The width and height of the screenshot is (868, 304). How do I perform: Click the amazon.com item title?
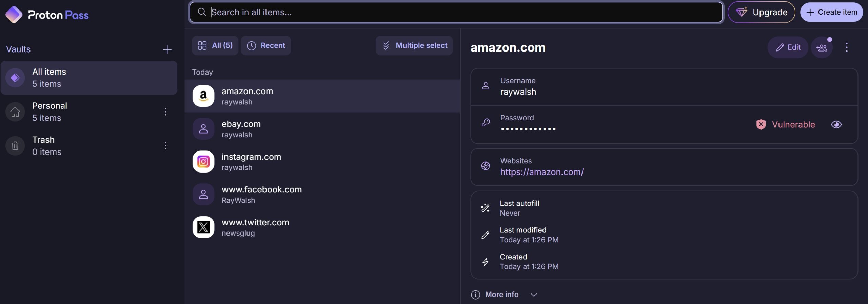click(508, 48)
